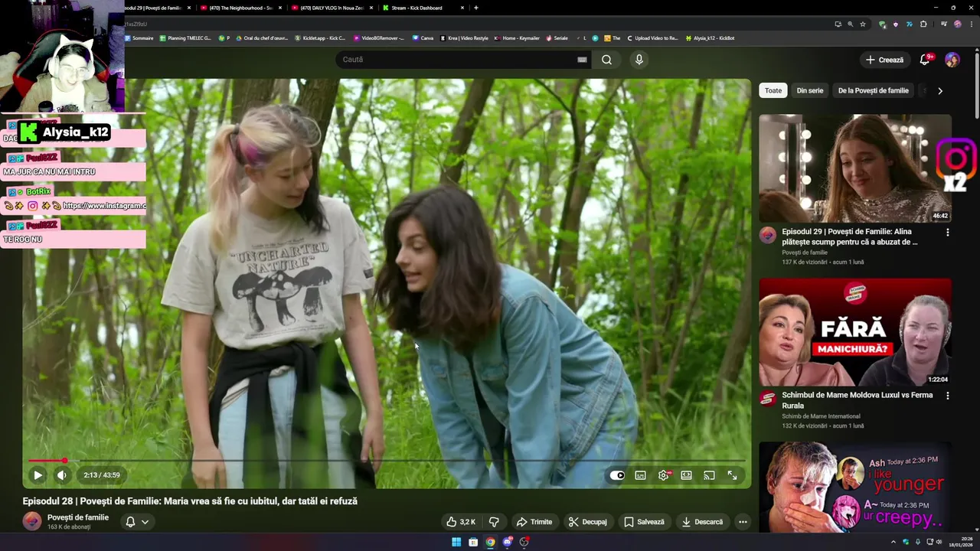This screenshot has height=551, width=980.
Task: Dislike the video
Action: tap(494, 522)
